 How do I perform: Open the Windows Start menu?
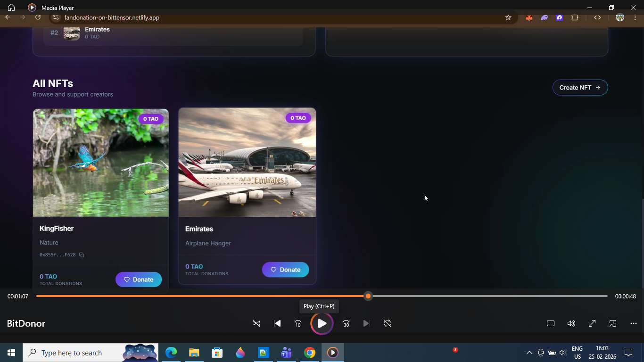[x=11, y=353]
